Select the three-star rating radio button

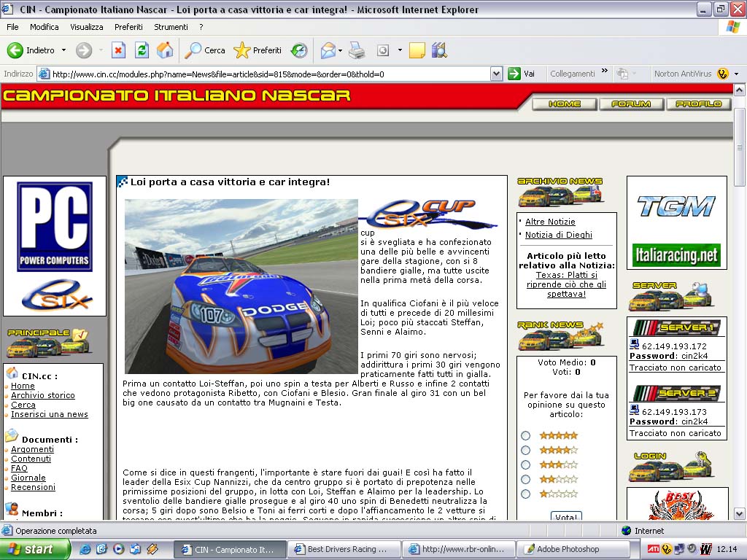tap(525, 464)
